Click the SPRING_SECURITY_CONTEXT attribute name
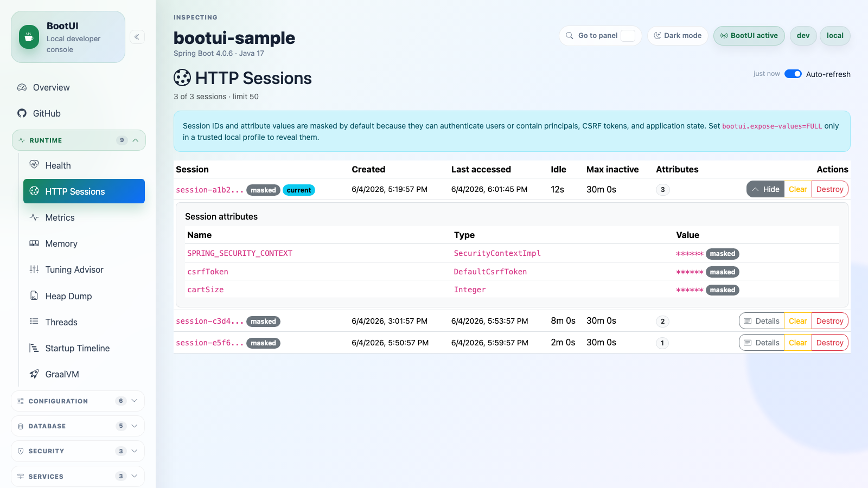This screenshot has width=868, height=488. click(240, 253)
